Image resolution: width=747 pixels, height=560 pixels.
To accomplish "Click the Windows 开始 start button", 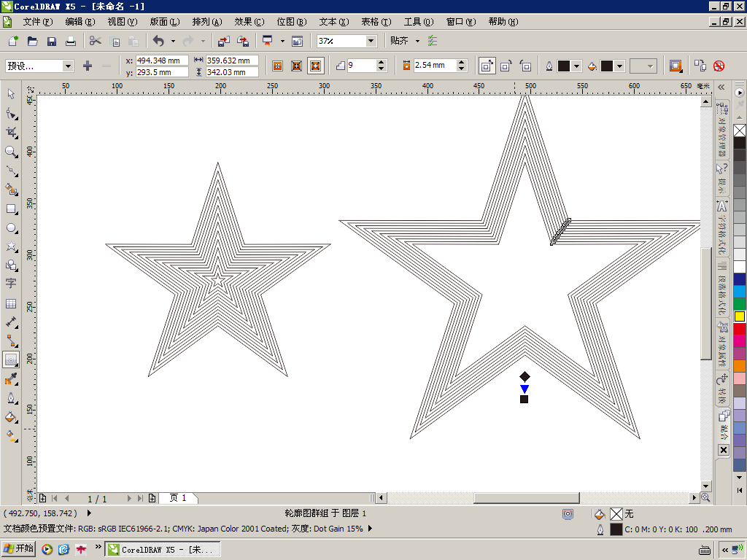I will tap(18, 549).
